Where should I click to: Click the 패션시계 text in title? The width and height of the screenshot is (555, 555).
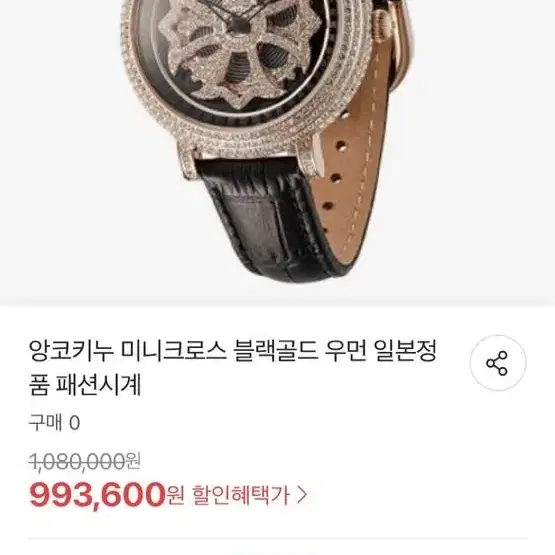(x=98, y=385)
